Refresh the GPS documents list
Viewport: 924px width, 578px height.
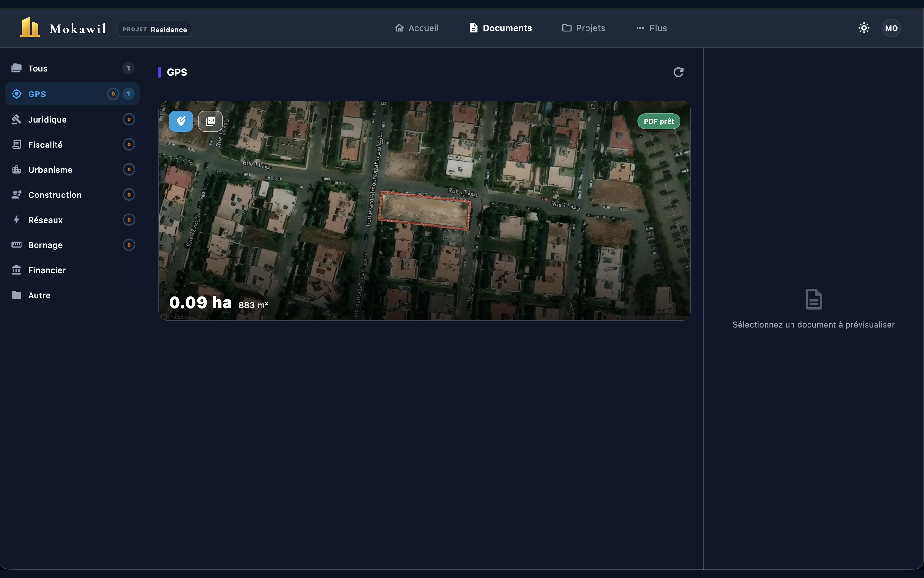(678, 72)
